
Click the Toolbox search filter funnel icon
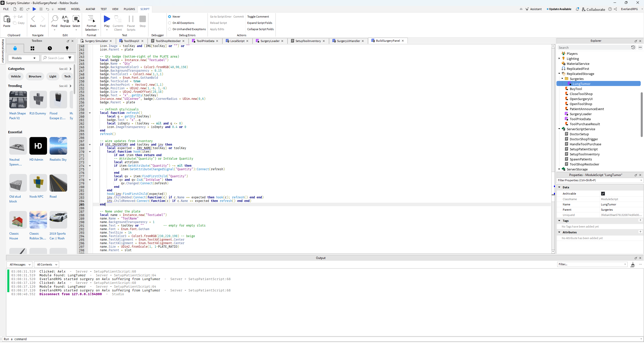70,58
